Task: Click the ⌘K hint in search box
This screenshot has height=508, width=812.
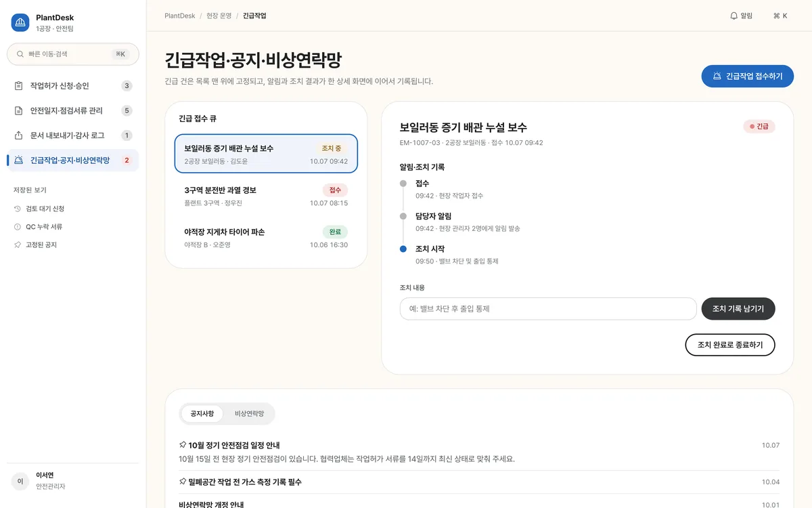Action: coord(120,54)
